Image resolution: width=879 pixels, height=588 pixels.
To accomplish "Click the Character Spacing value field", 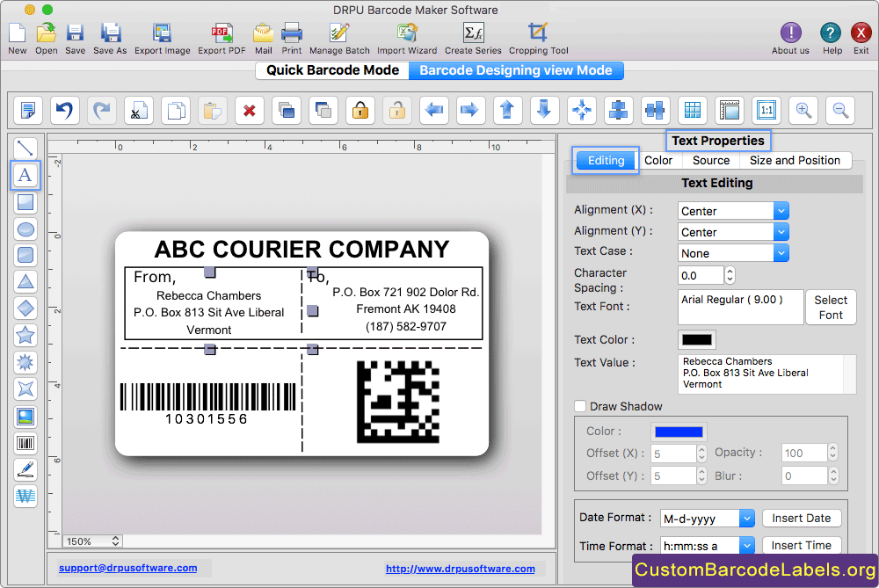I will click(701, 275).
